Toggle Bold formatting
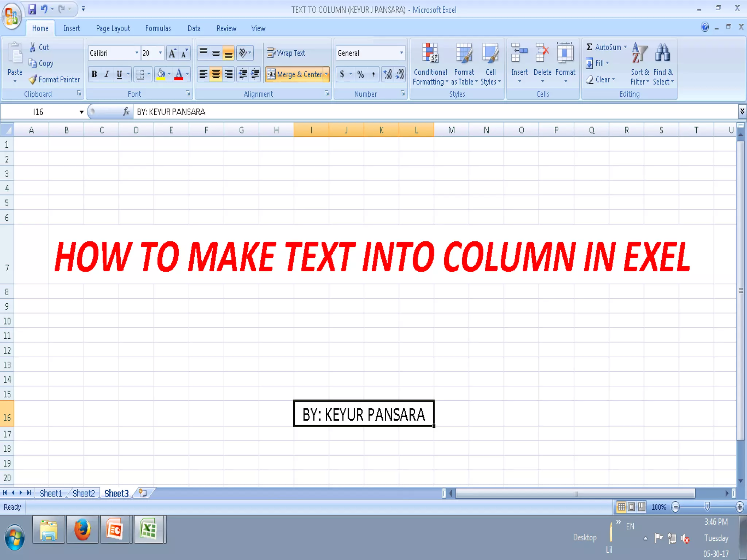747x560 pixels. coord(94,74)
